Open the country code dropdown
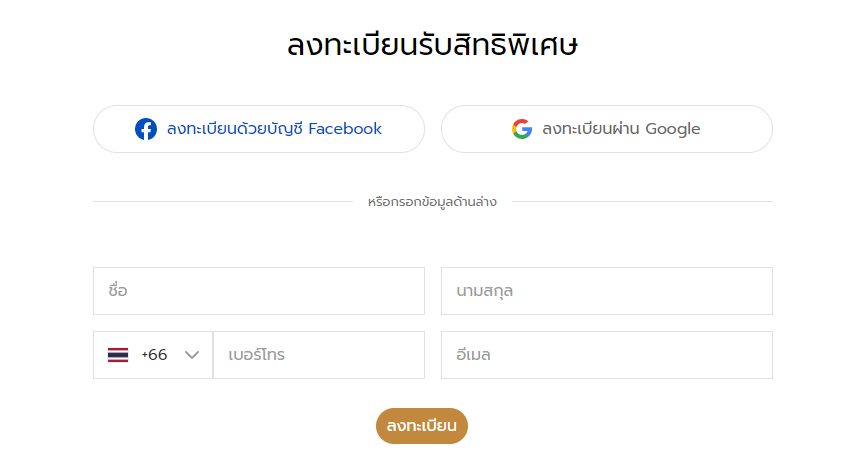 (153, 355)
